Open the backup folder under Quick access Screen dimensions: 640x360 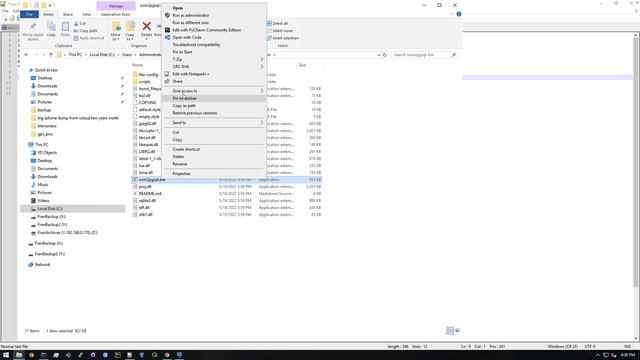pos(44,110)
